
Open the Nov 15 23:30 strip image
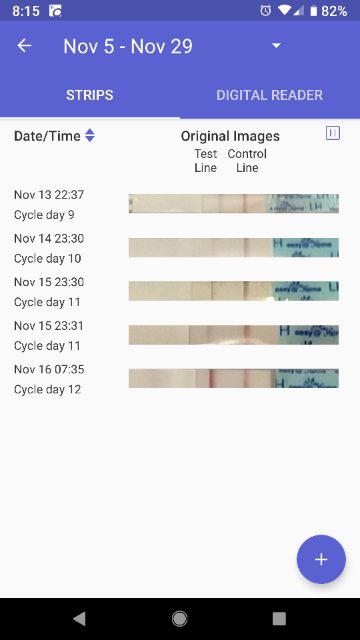click(x=233, y=291)
